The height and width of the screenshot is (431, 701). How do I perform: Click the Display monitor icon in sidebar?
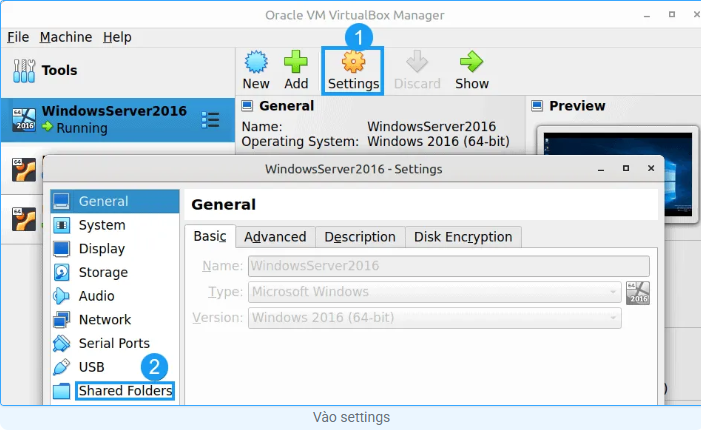(x=61, y=249)
